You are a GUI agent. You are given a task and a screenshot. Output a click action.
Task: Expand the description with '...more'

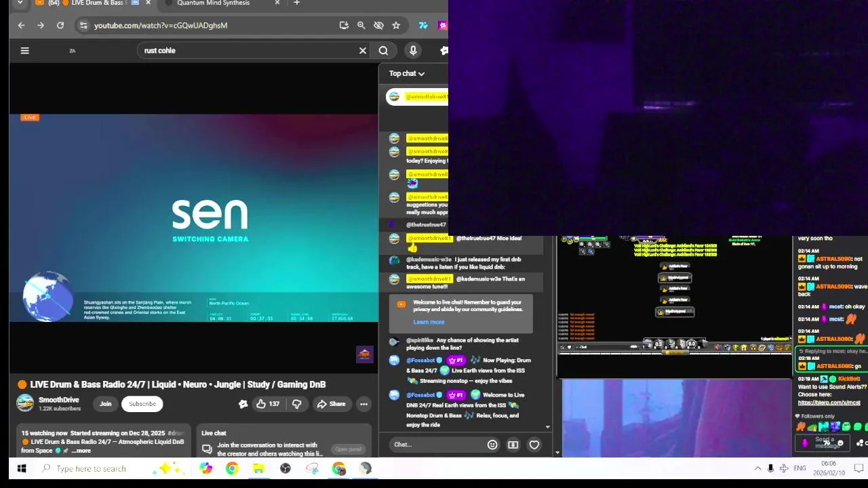tap(81, 451)
